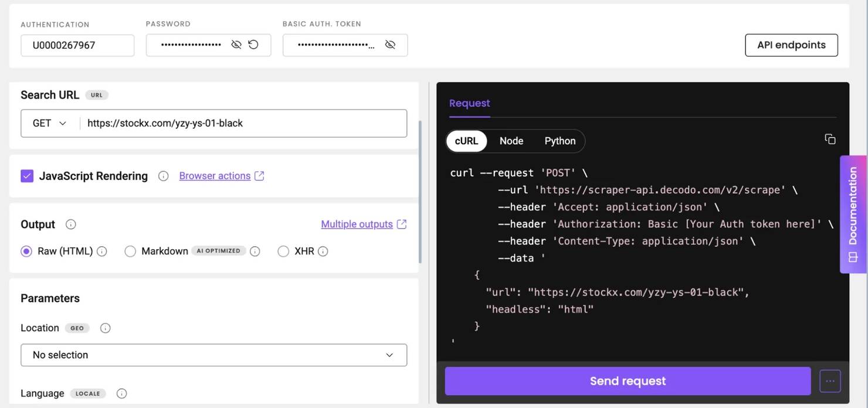Click info icon beside JavaScript Rendering
This screenshot has height=408, width=868.
point(164,176)
